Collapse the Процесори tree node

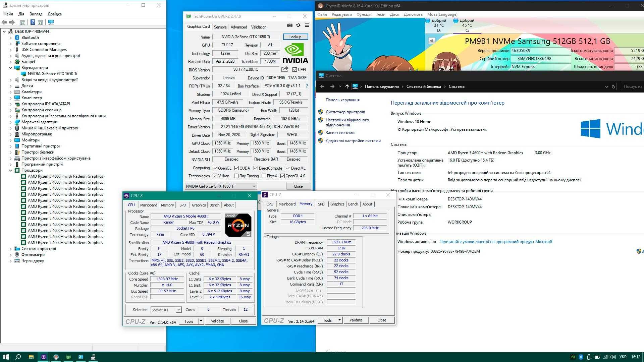click(x=10, y=170)
